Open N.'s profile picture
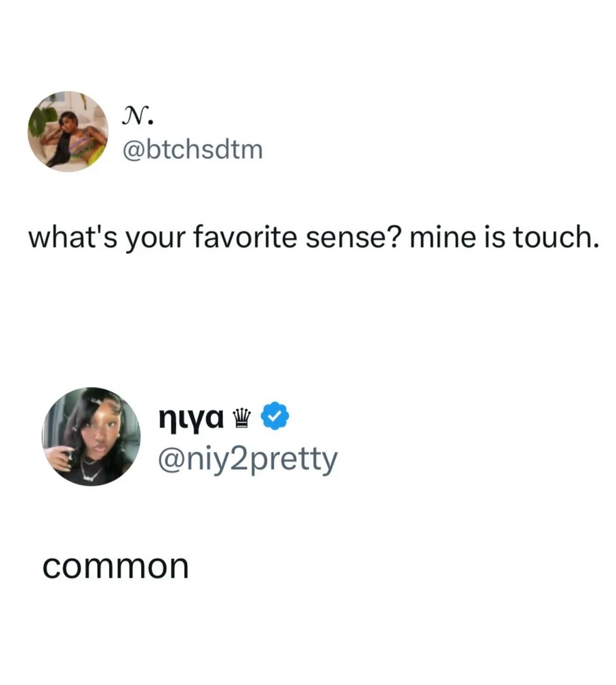The image size is (616, 685). 68,132
